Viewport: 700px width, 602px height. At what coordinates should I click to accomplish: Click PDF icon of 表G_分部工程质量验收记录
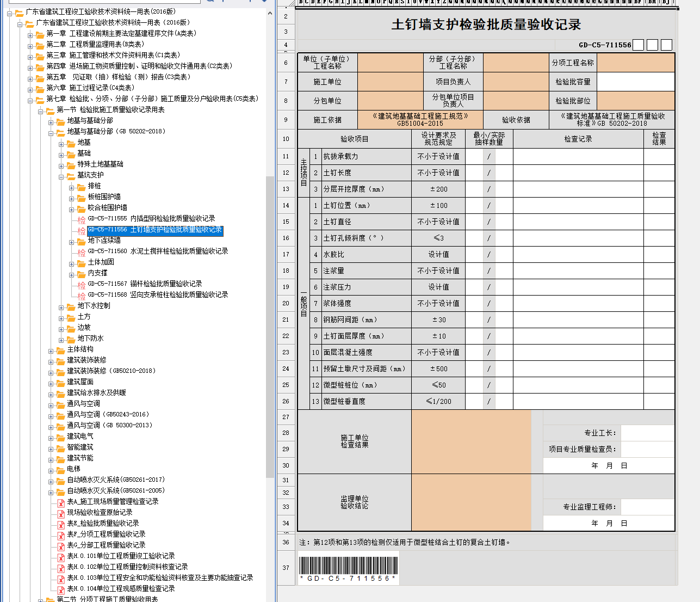pyautogui.click(x=61, y=546)
